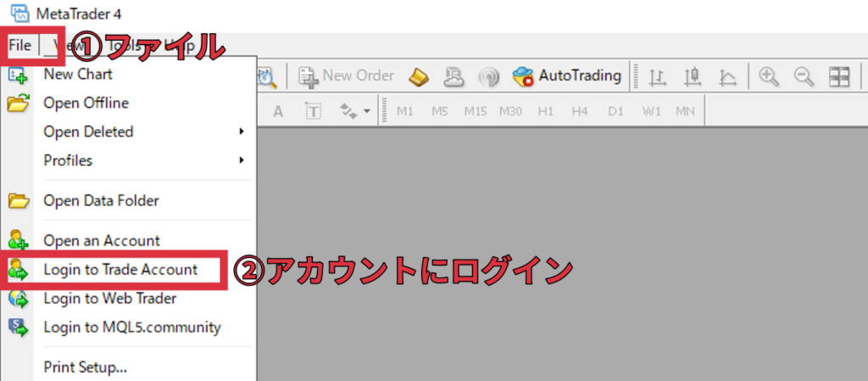Click the Tile Windows grid icon

[838, 77]
